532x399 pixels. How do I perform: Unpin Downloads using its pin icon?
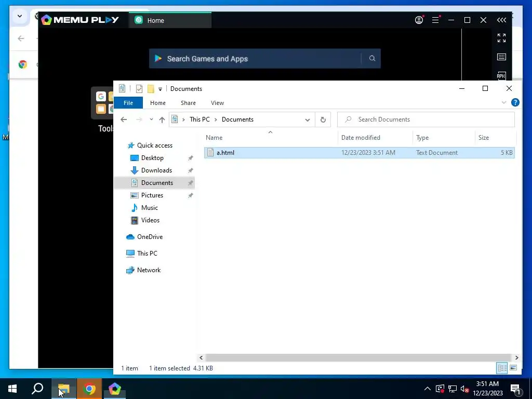click(191, 170)
